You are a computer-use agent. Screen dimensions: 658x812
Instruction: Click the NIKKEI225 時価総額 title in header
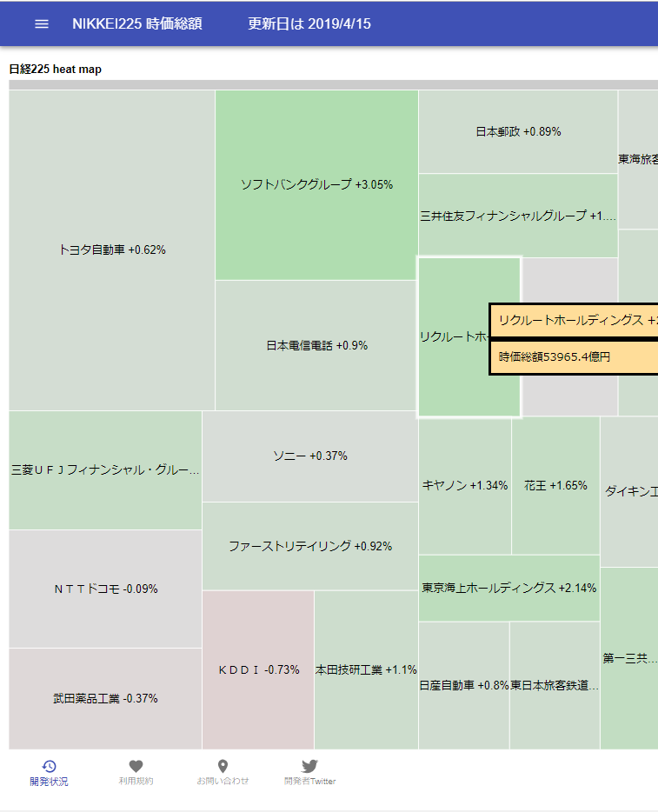click(136, 23)
